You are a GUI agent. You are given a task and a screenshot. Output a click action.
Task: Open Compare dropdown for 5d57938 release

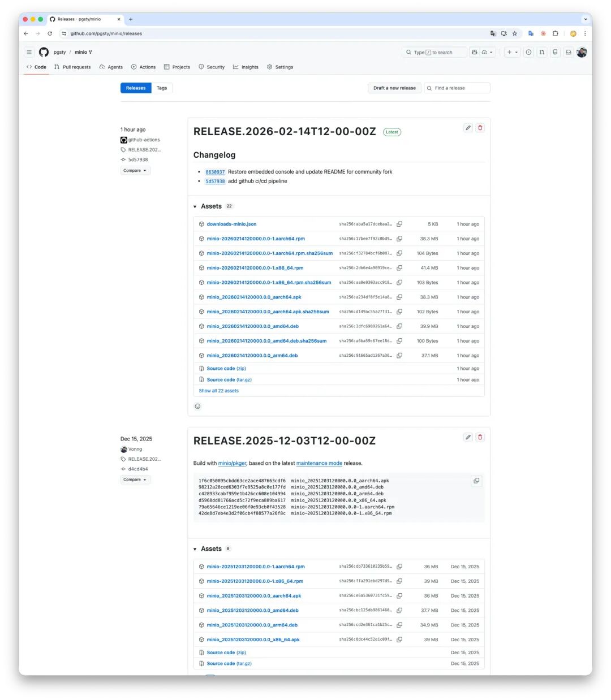point(135,170)
